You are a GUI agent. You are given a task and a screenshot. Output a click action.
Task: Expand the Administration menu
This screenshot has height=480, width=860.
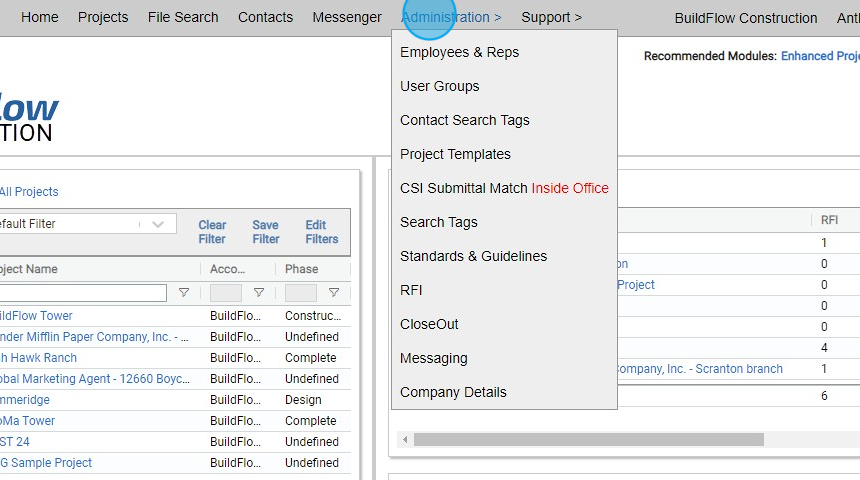451,17
